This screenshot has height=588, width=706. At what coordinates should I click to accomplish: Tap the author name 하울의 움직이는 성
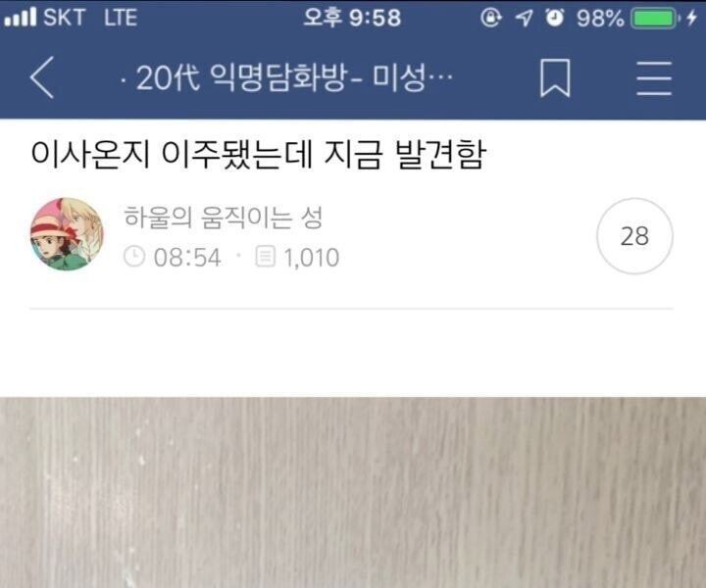223,218
